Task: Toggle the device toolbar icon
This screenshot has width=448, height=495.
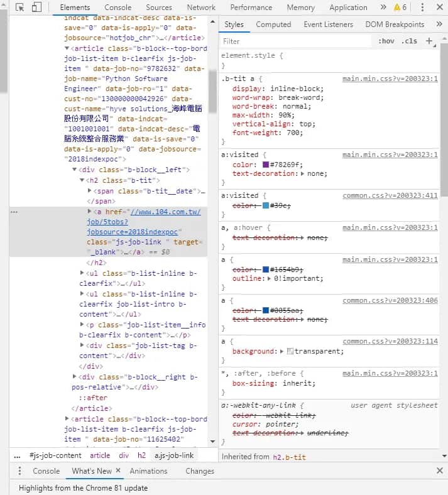Action: [x=36, y=8]
